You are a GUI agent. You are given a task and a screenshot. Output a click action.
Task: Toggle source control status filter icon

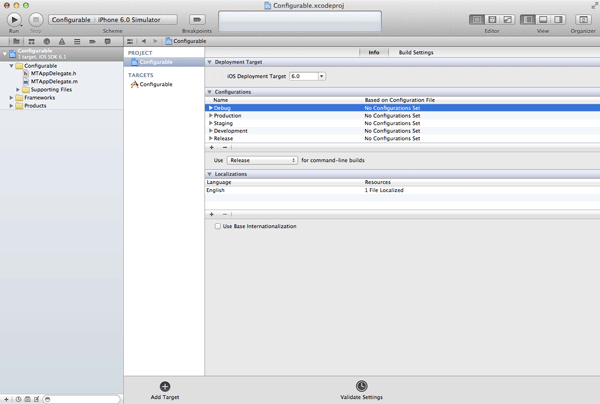click(x=27, y=399)
